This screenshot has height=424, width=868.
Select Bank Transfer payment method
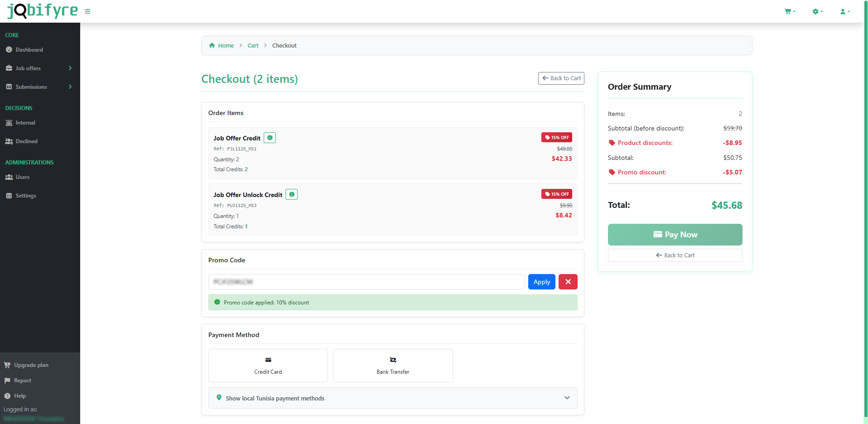(393, 366)
